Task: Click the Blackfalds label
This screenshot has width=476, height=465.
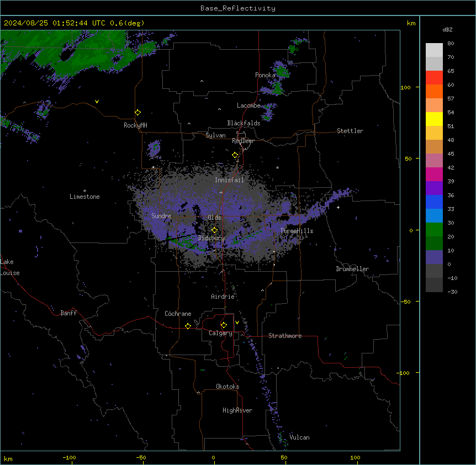Action: [x=244, y=123]
